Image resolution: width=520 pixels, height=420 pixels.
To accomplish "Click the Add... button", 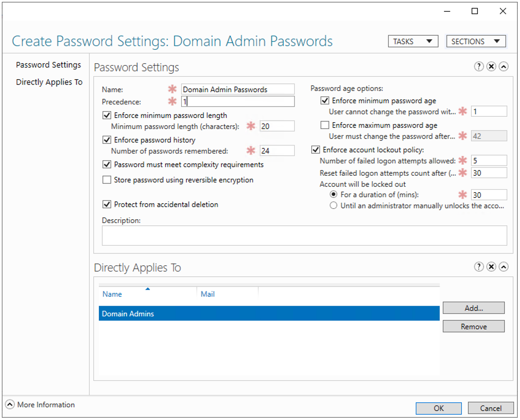I will click(473, 308).
